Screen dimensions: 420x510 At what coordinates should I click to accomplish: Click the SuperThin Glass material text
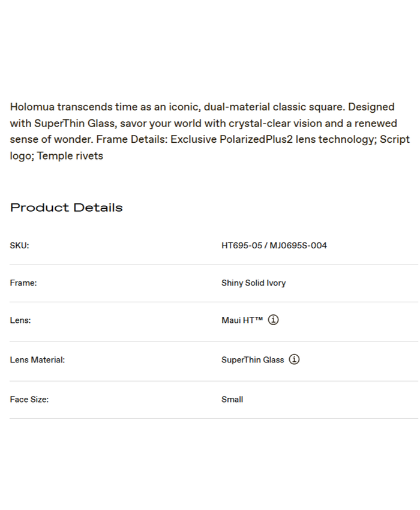coord(253,360)
